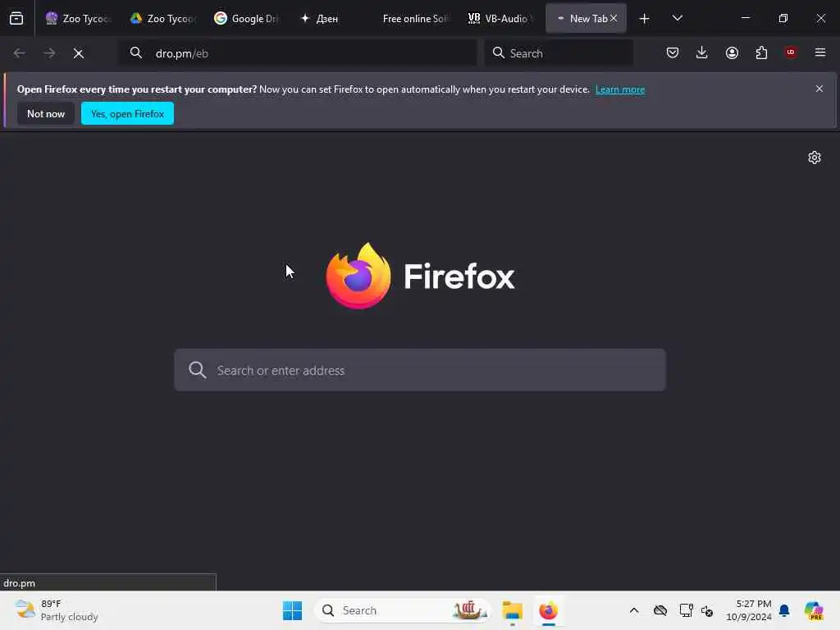Dismiss the Firefox startup notification bar
The height and width of the screenshot is (630, 840).
click(x=819, y=89)
